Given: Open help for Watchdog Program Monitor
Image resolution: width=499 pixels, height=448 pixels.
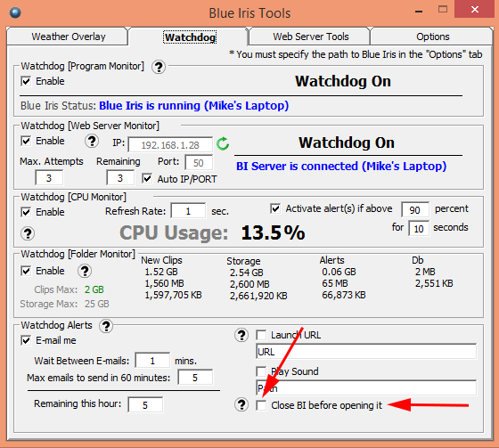Looking at the screenshot, I should 159,67.
